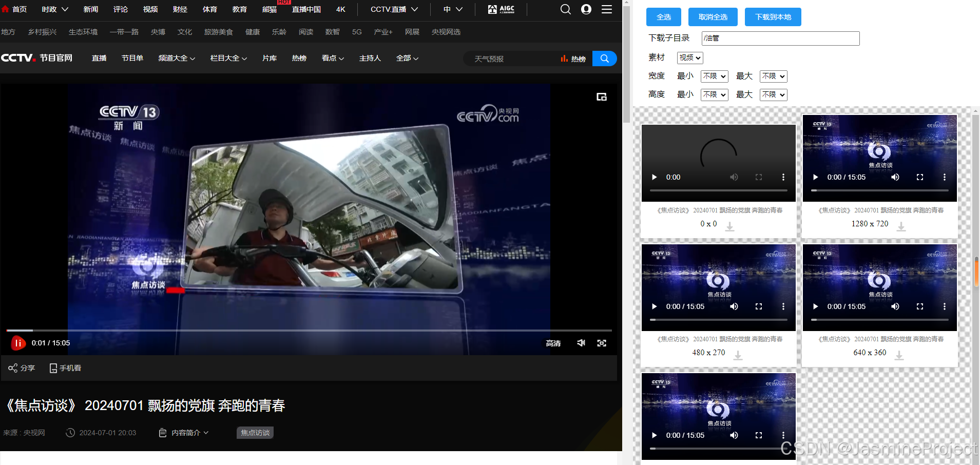Enter fullscreen on main video
The width and height of the screenshot is (980, 465).
point(602,343)
